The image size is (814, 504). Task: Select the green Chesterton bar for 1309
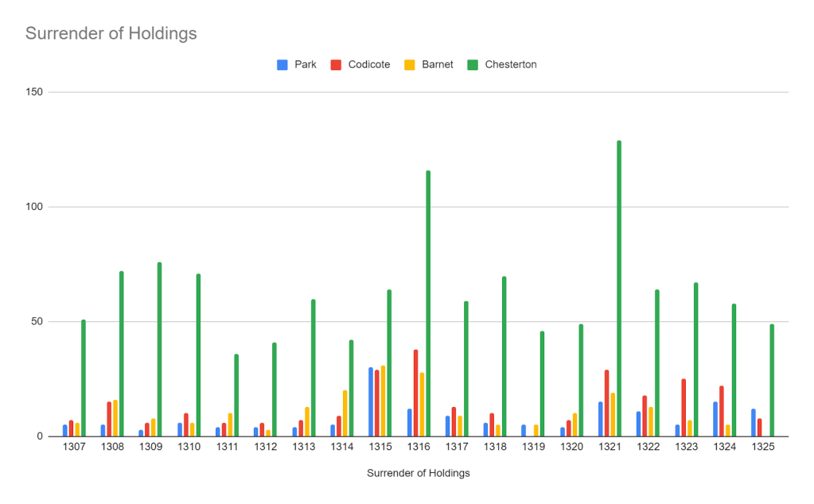coord(159,349)
